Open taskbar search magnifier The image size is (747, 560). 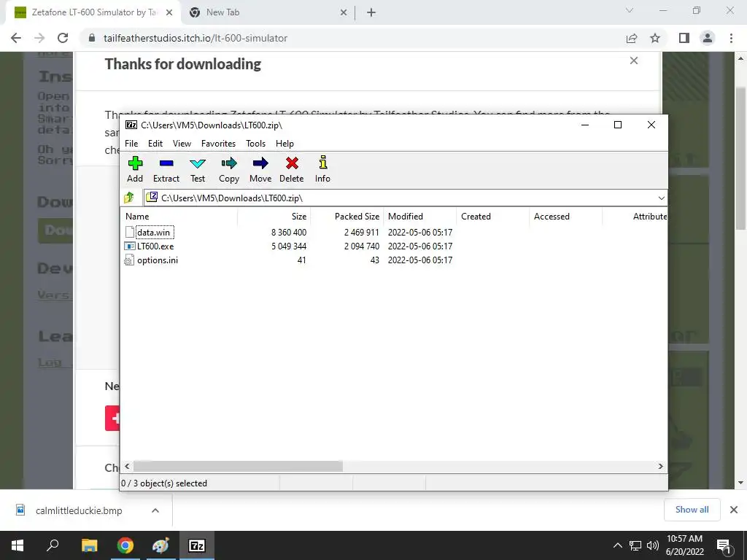[53, 545]
